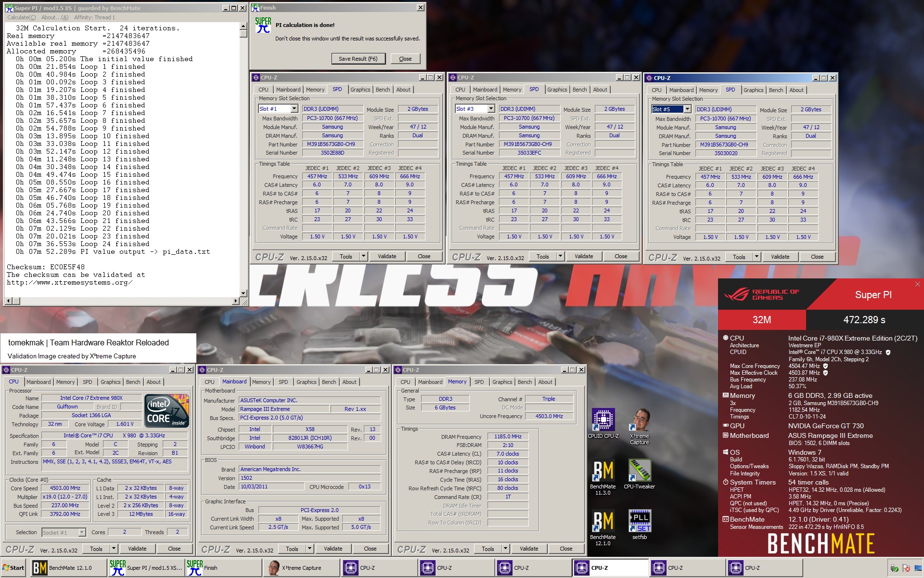Switch to Finish dialog taskbar item
The image size is (924, 578).
(223, 568)
